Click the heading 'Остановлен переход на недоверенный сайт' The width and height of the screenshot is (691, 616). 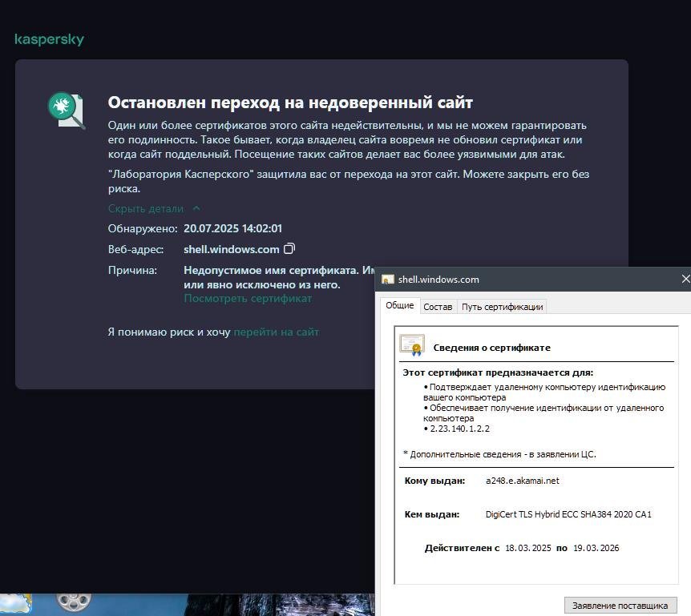click(x=290, y=103)
